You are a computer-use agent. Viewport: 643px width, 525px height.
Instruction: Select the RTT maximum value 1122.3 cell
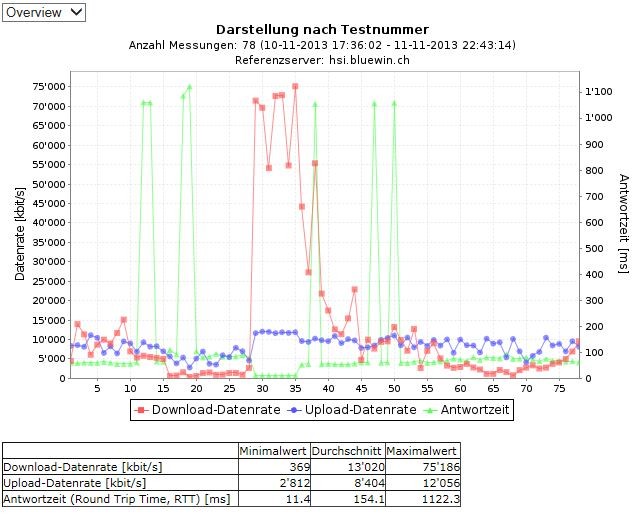[422, 497]
